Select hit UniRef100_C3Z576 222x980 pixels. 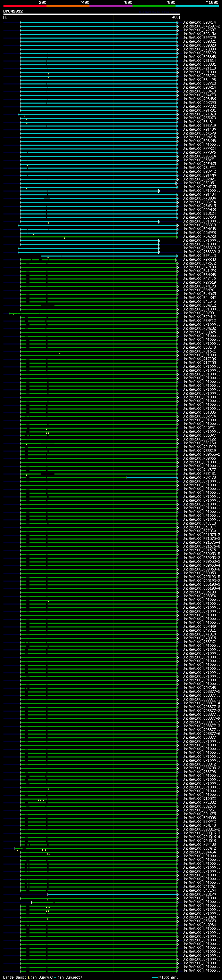point(199,806)
